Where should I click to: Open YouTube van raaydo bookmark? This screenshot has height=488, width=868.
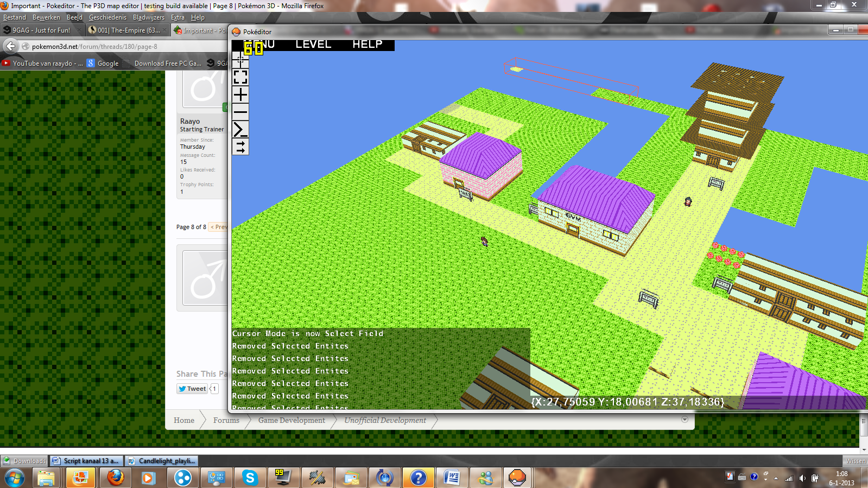coord(43,64)
